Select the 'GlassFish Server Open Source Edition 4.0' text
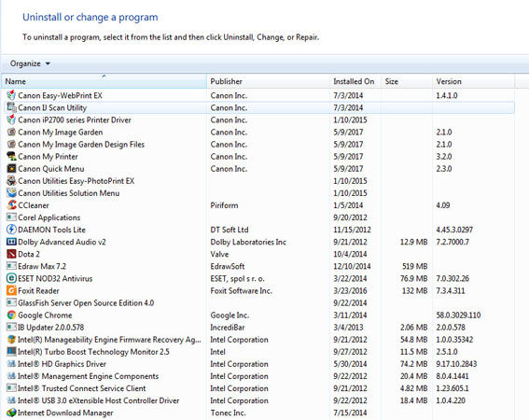 tap(86, 302)
